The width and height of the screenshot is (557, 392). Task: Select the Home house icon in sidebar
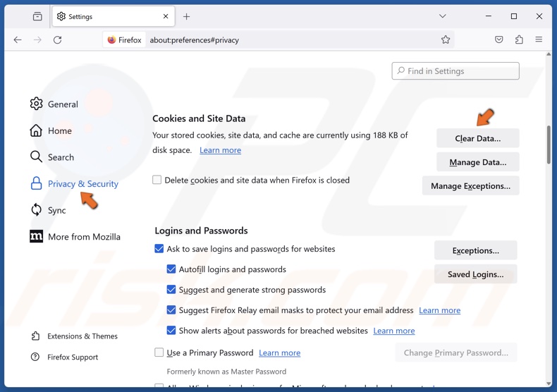(36, 130)
